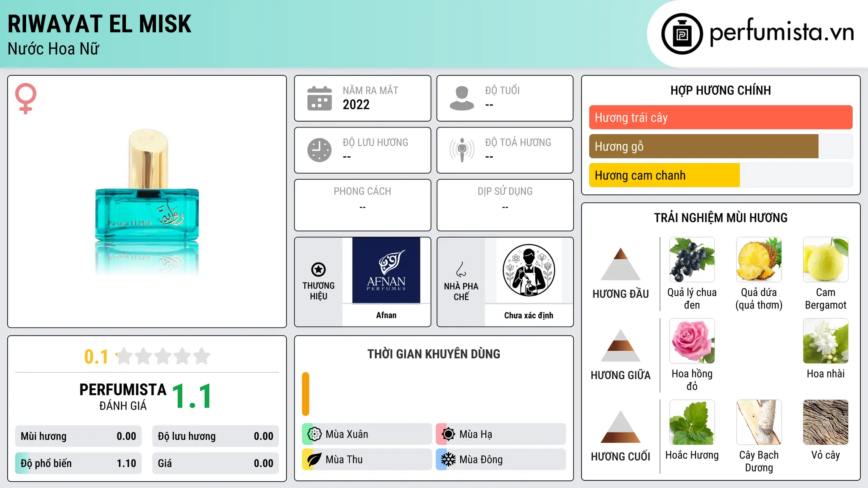The image size is (868, 488).
Task: Click the middle-note pyramid icon above Hương giữa
Action: click(620, 345)
